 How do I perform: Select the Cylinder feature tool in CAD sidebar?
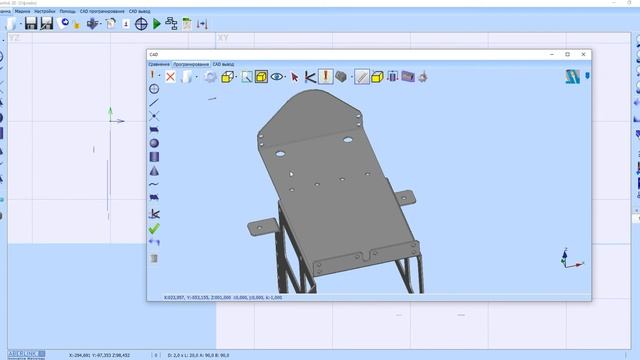coord(154,157)
